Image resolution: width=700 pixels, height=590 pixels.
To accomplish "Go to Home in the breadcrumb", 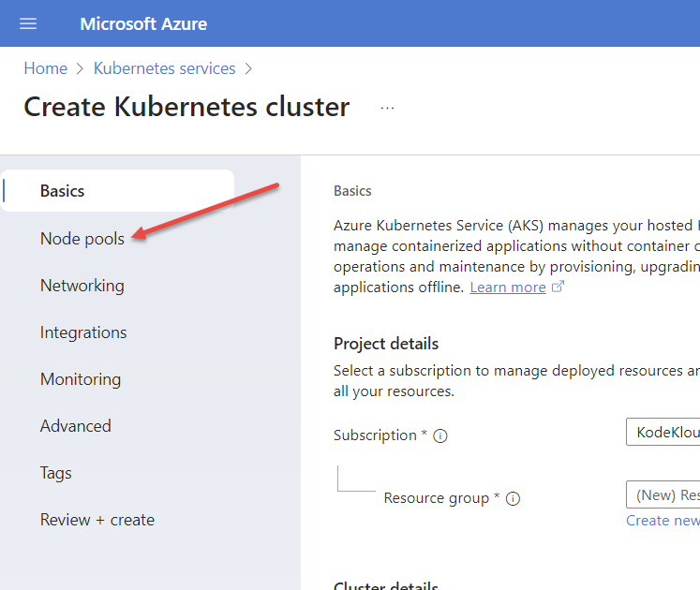I will (x=45, y=68).
